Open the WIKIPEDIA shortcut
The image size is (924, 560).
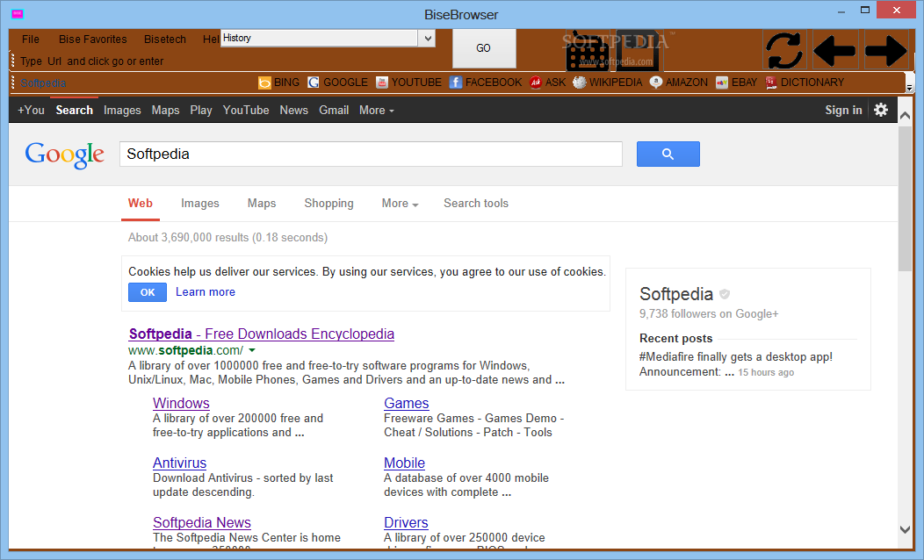click(x=608, y=83)
